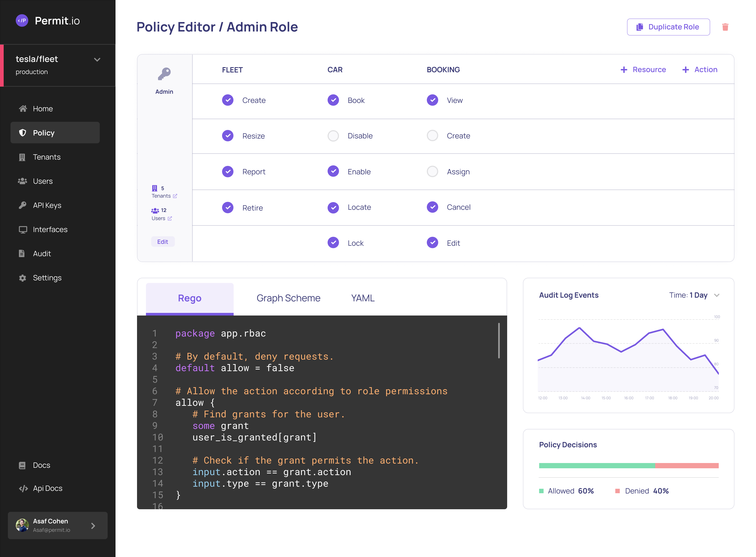Toggle the BOOKING Create permission checkbox
Screen dimensions: 756x557
point(433,136)
